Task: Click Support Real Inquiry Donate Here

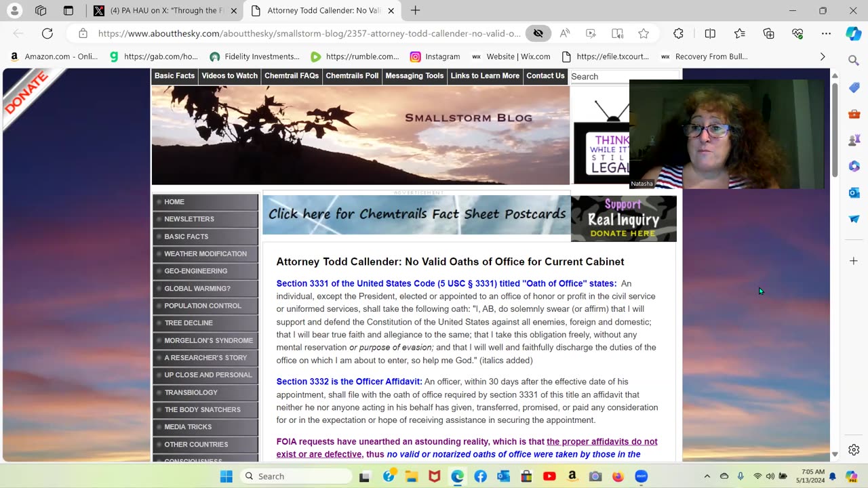Action: [623, 218]
